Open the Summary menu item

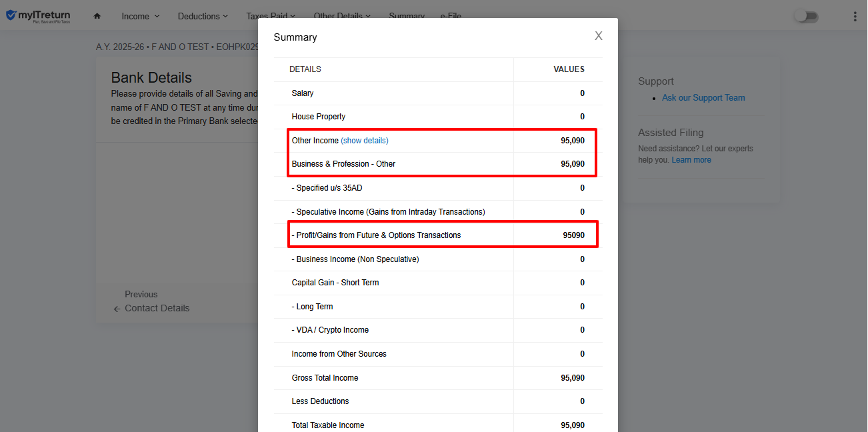click(x=407, y=16)
